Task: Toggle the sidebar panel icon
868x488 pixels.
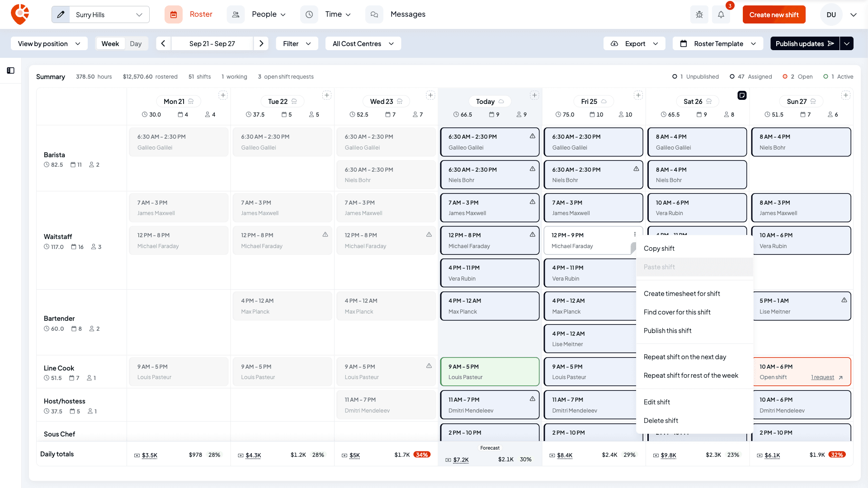Action: point(11,70)
